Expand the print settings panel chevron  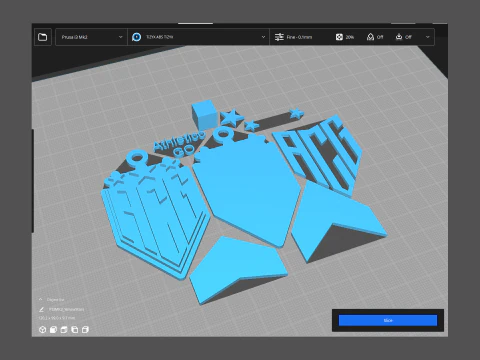pos(428,37)
